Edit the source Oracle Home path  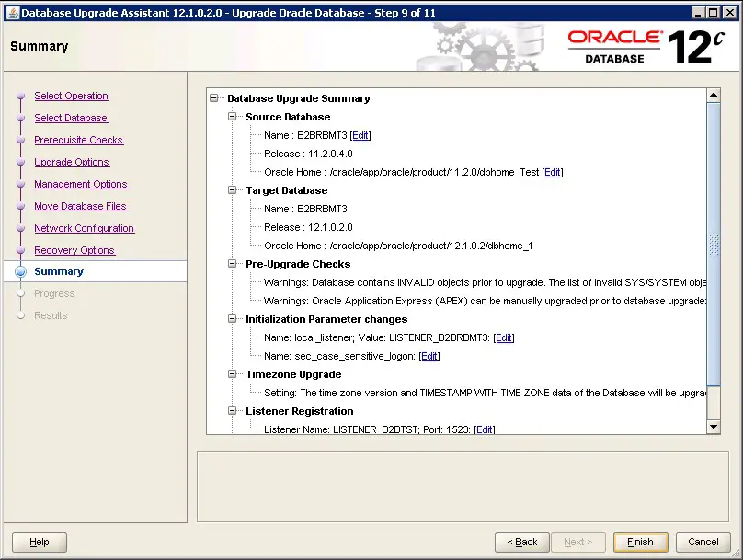[x=553, y=173]
